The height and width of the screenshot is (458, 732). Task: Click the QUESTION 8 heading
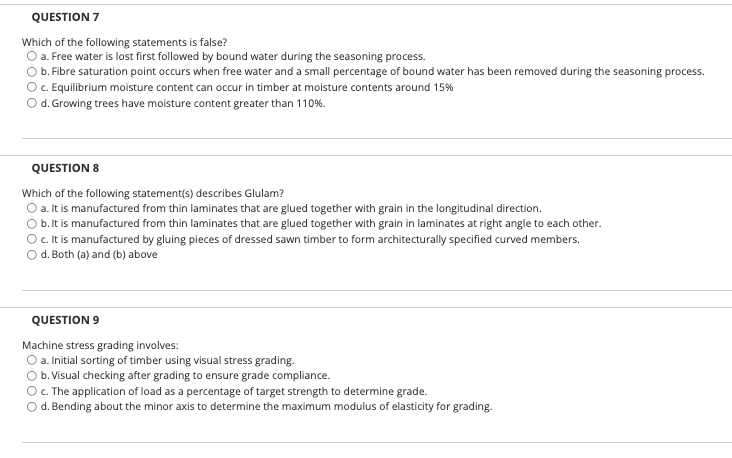[x=65, y=168]
